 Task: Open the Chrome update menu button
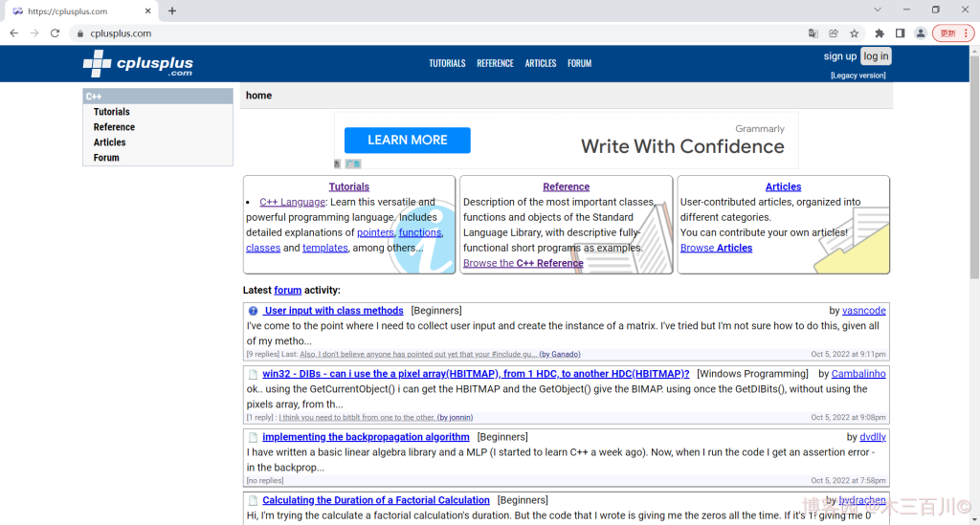952,33
